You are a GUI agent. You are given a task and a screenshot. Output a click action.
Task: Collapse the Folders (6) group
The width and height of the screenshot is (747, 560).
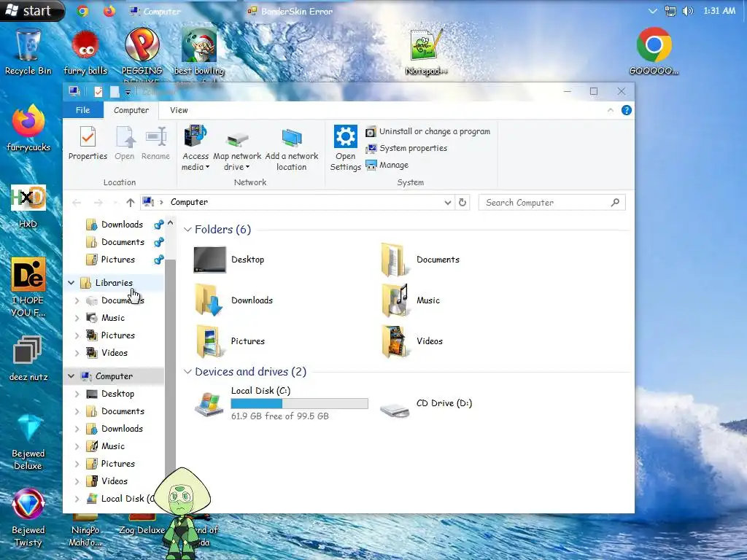pos(187,230)
